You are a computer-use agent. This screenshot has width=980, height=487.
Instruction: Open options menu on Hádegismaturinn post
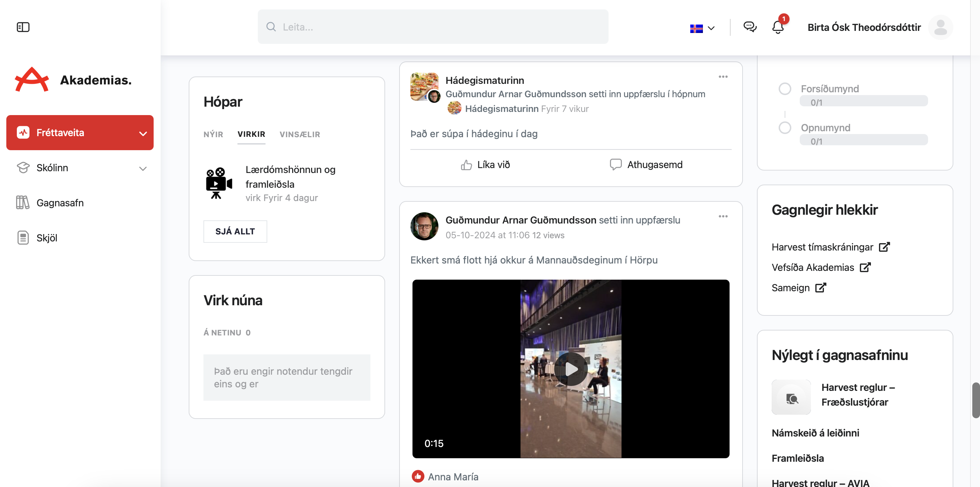tap(723, 77)
